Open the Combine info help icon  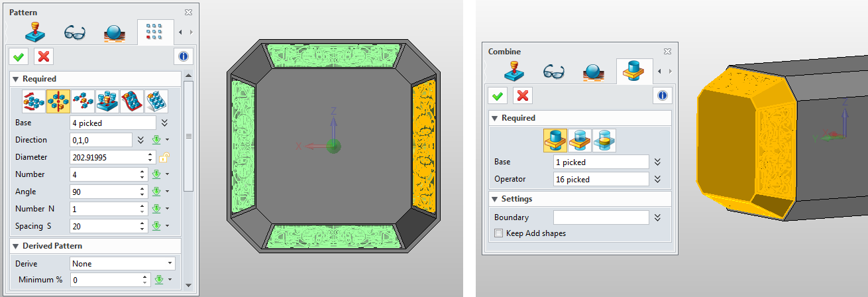pos(662,95)
